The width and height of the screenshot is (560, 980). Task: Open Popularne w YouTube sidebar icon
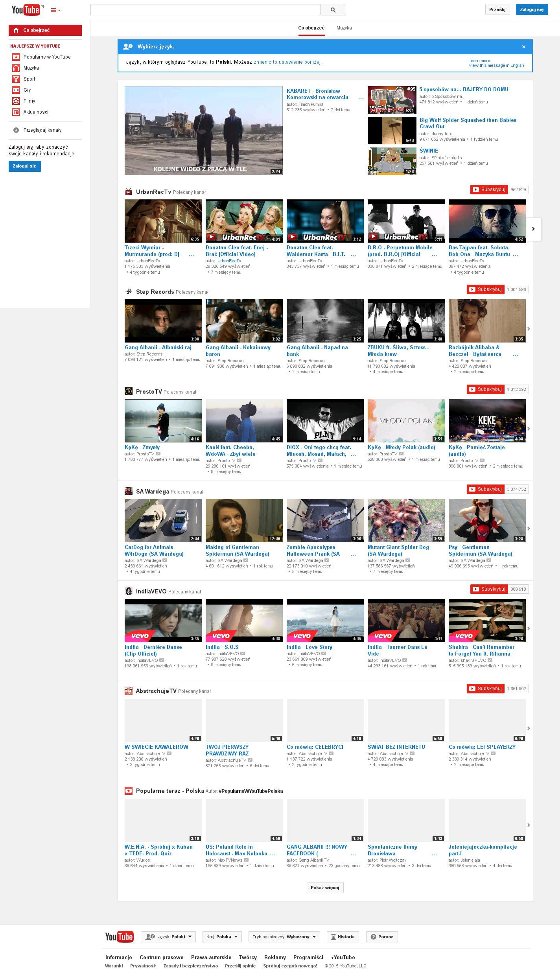[16, 57]
